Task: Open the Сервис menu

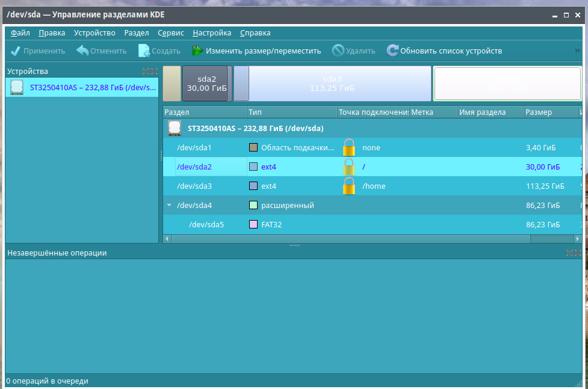Action: coord(171,33)
